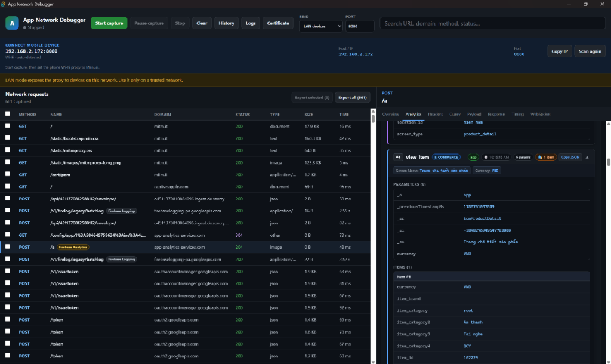The width and height of the screenshot is (611, 364).
Task: Click the Currency: VND chip
Action: coord(486,171)
